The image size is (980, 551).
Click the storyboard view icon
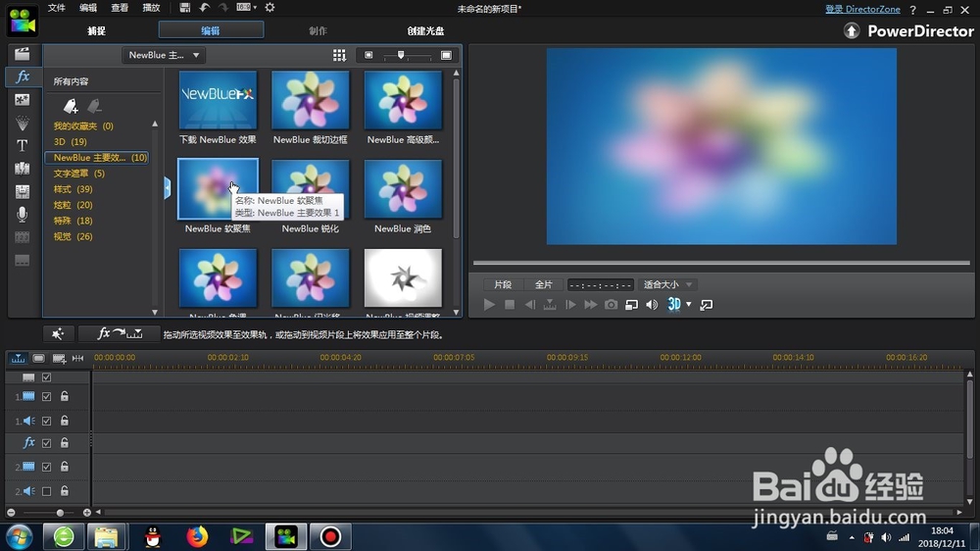coord(39,359)
